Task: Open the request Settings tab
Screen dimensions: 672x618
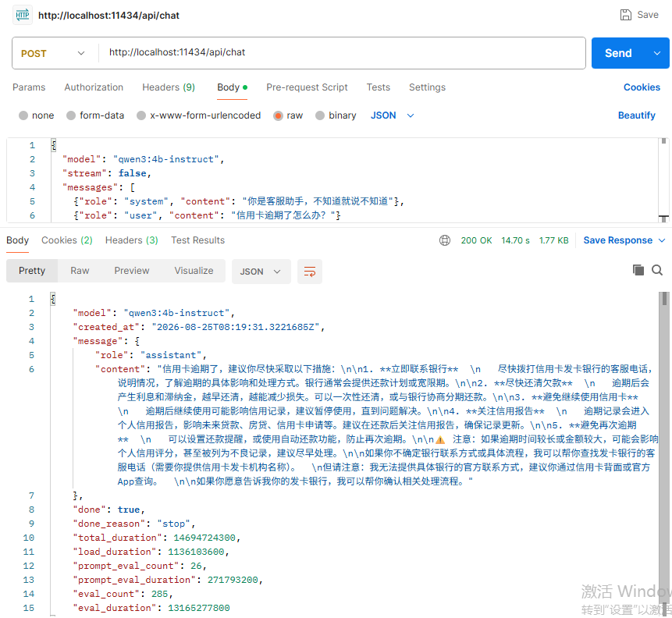Action: coord(427,87)
